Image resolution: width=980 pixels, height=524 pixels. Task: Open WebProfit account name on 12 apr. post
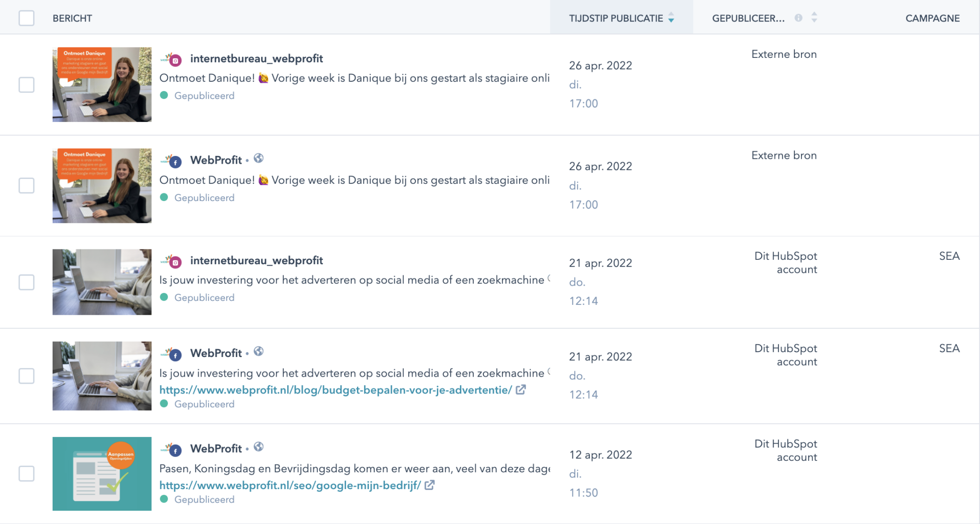[x=216, y=448]
